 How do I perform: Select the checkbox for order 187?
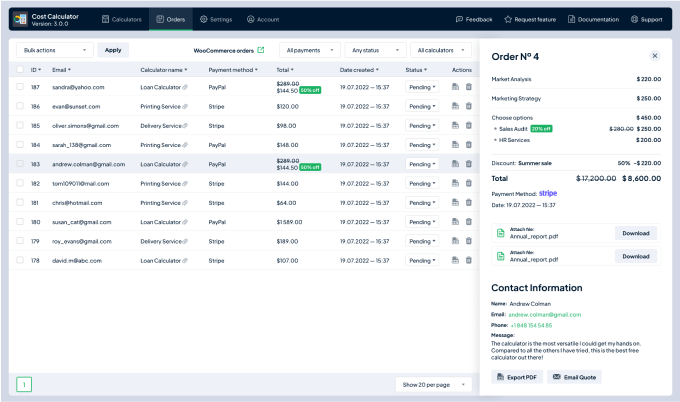pyautogui.click(x=20, y=87)
